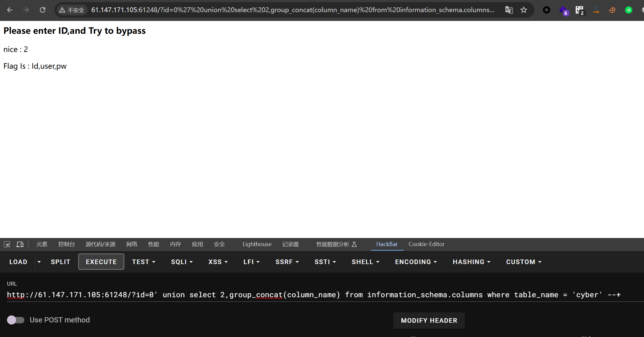Image resolution: width=644 pixels, height=337 pixels.
Task: Click the translate page icon
Action: 509,10
